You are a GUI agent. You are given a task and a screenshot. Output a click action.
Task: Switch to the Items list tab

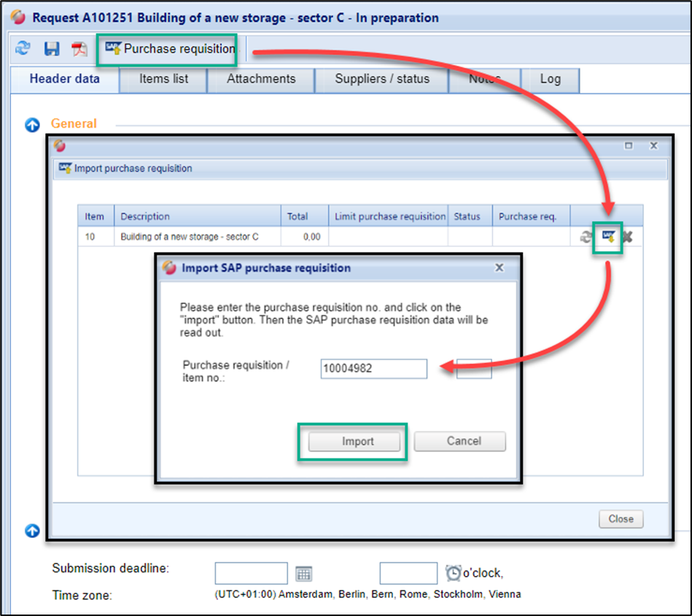click(164, 79)
